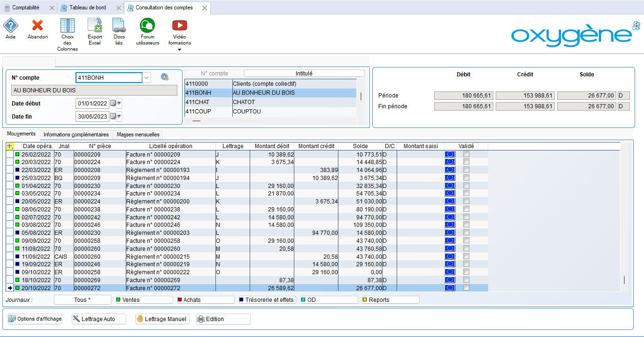Click the Lettrage Auto button
Screen dimensions: 644x337
(x=99, y=319)
